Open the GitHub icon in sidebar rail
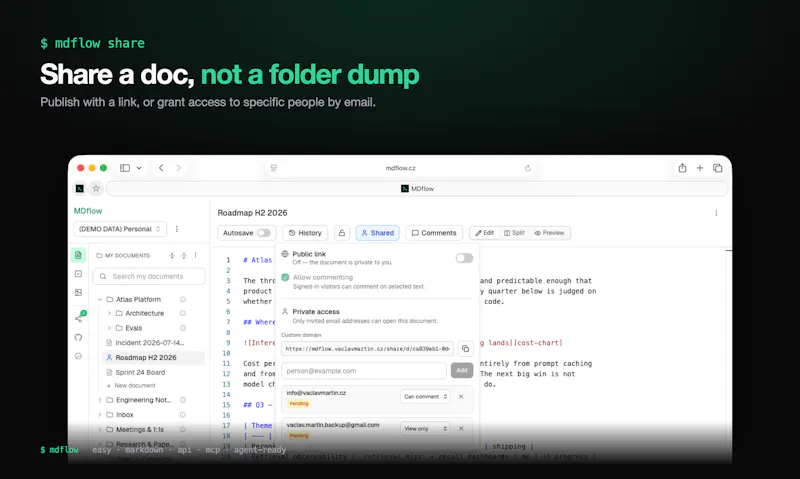 (78, 337)
